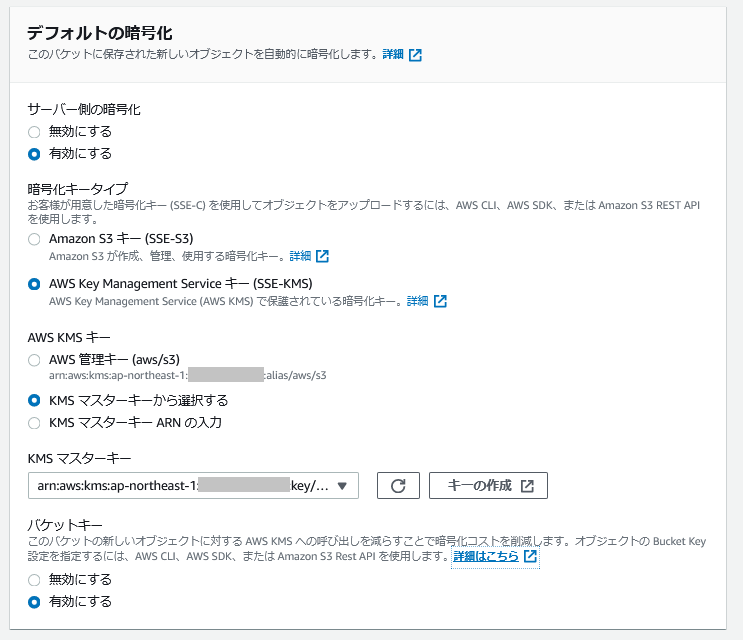Viewport: 743px width, 640px height.
Task: Click the alias/aws/s3 ARN text
Action: coord(188,376)
